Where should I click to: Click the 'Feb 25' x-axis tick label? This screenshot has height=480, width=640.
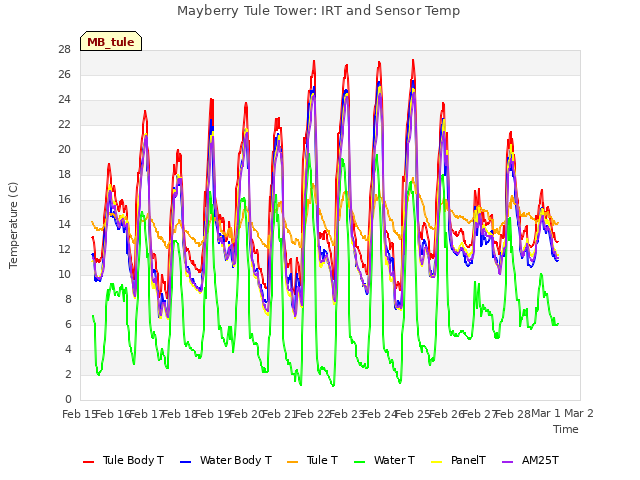(413, 414)
